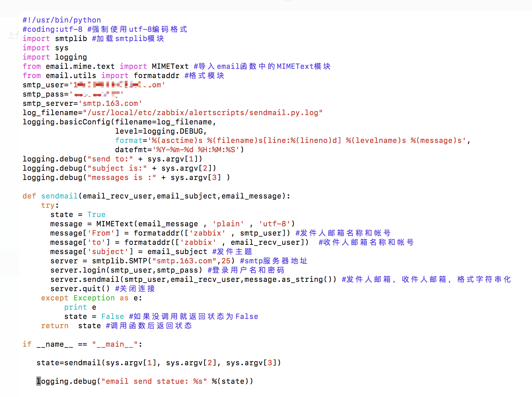Click the blurred smtp_user value
Viewport: 532px width, 397px height.
point(117,85)
